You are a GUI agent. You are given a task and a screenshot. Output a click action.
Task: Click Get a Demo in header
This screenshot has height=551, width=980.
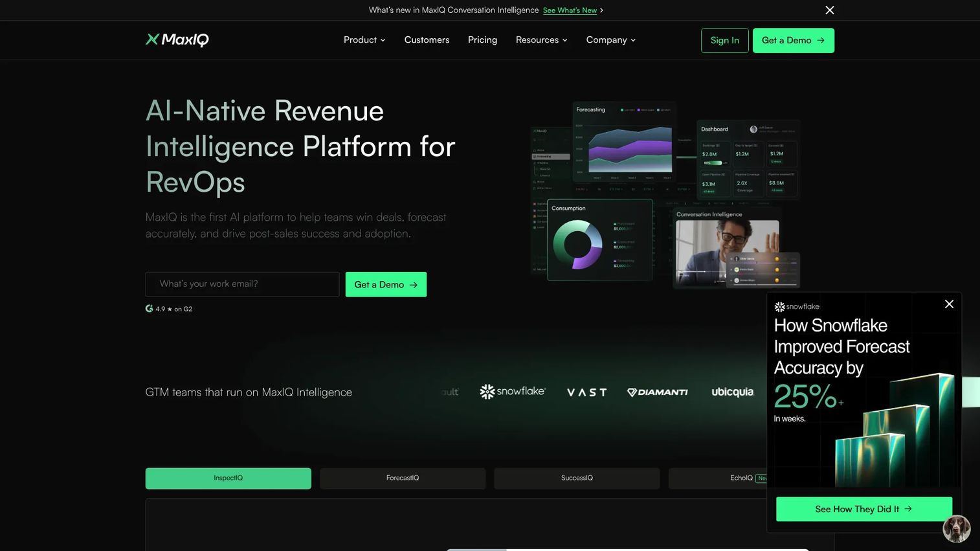pyautogui.click(x=793, y=40)
